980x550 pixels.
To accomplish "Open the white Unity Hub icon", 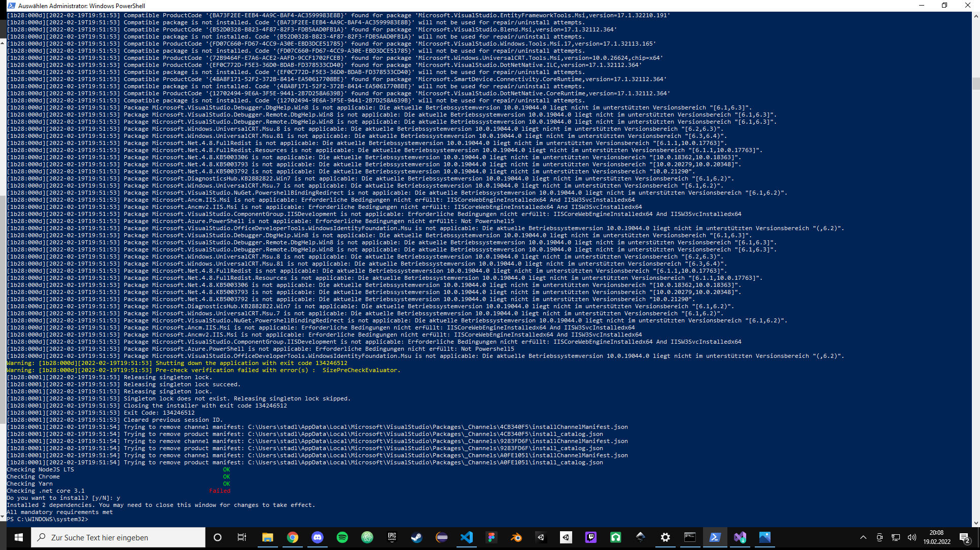I will 566,537.
